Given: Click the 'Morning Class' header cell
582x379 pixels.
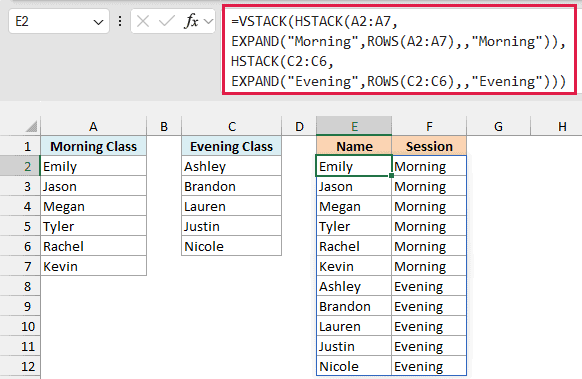Looking at the screenshot, I should coord(94,146).
